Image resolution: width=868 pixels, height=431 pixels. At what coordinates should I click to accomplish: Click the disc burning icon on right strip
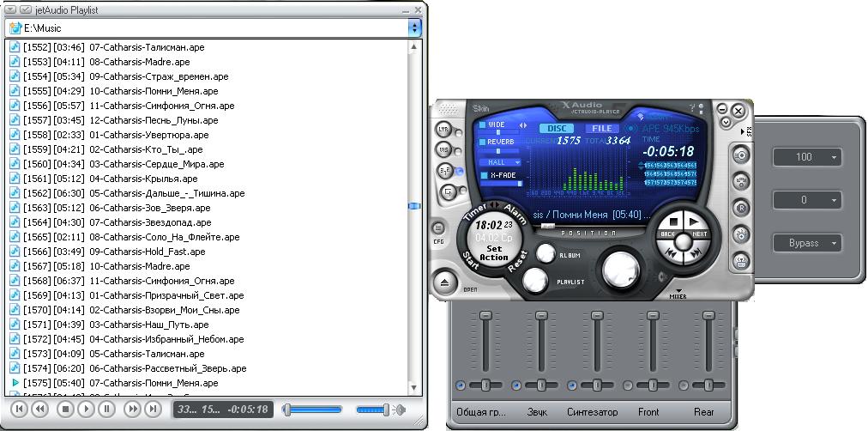pos(741,155)
